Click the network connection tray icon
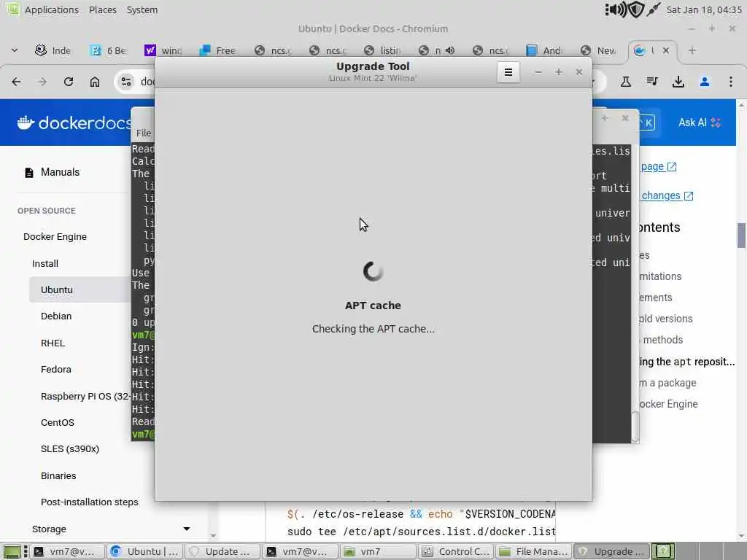The height and width of the screenshot is (560, 747). (653, 9)
